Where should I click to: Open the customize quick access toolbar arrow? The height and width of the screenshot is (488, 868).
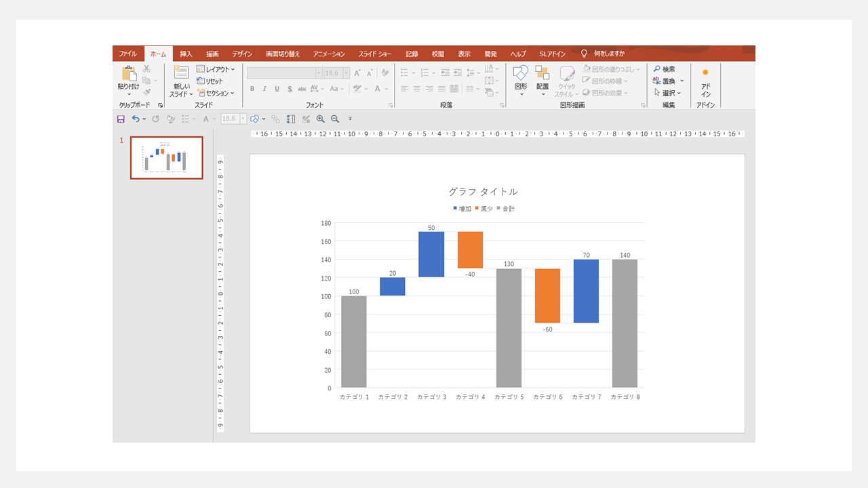(x=351, y=119)
